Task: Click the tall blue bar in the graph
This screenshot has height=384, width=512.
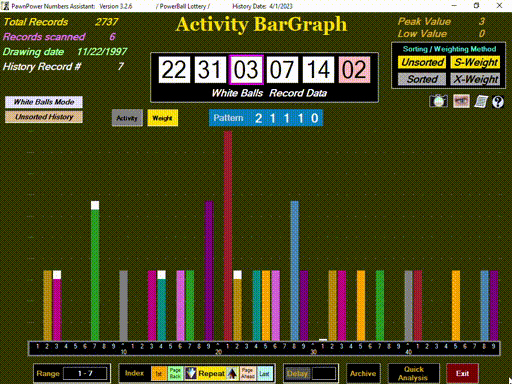Action: click(295, 271)
